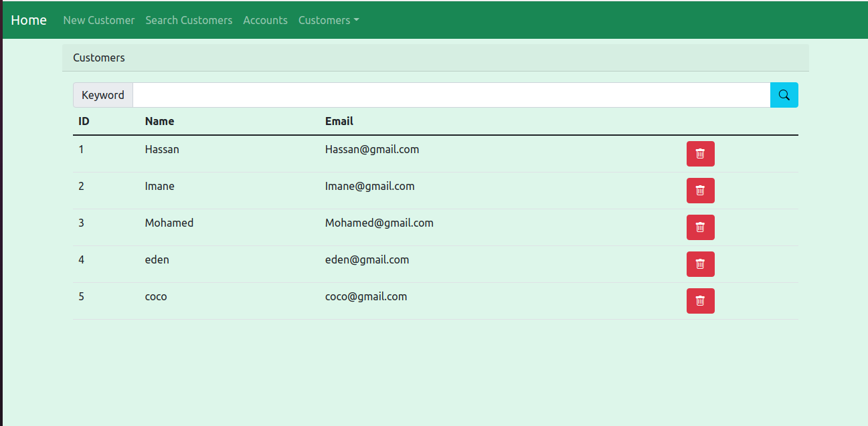Viewport: 868px width, 426px height.
Task: Delete the customer eden
Action: tap(700, 263)
